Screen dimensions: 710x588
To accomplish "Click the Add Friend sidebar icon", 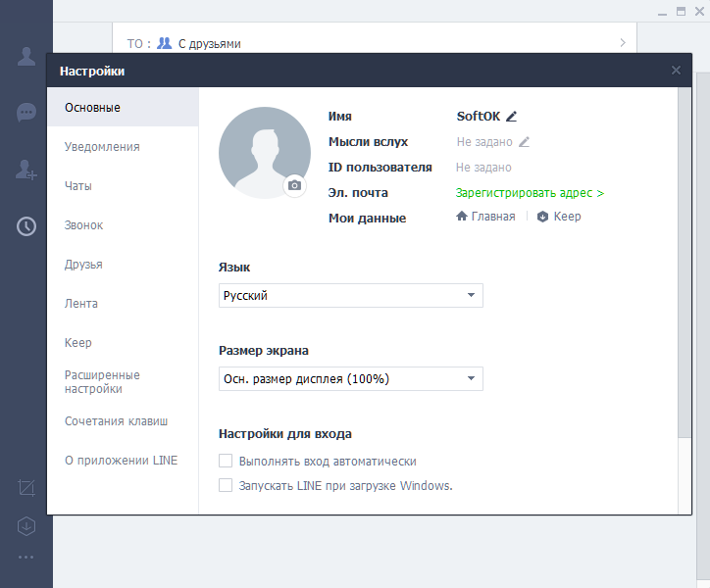I will (x=26, y=170).
